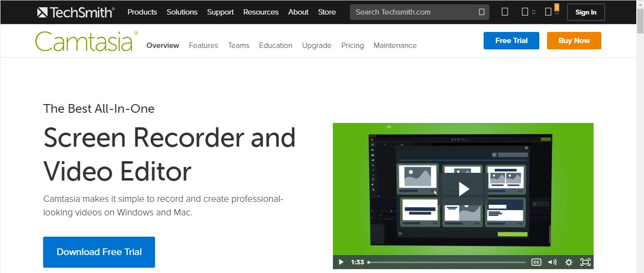Open the header icon with orange 1 badge
644x273 pixels.
click(x=551, y=11)
